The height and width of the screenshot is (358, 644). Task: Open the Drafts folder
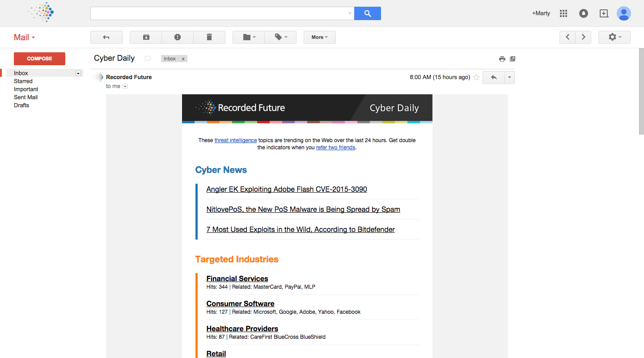click(21, 105)
